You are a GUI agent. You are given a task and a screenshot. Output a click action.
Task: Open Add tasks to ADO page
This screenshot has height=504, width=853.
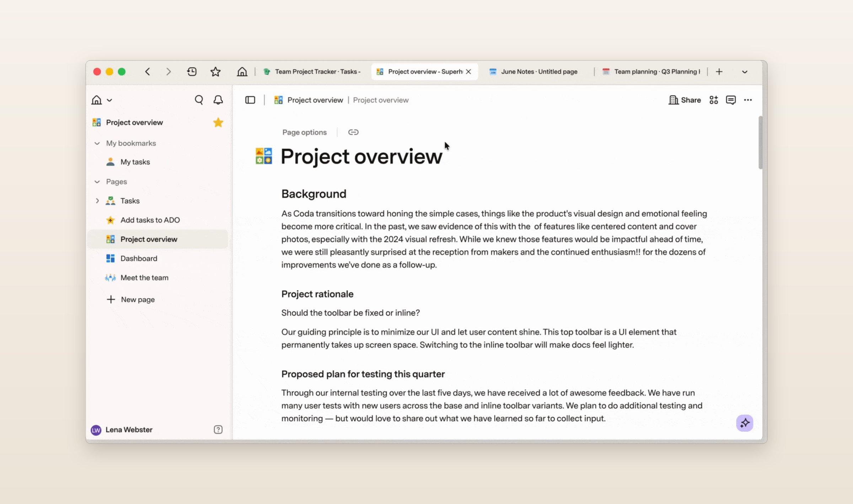point(157,220)
